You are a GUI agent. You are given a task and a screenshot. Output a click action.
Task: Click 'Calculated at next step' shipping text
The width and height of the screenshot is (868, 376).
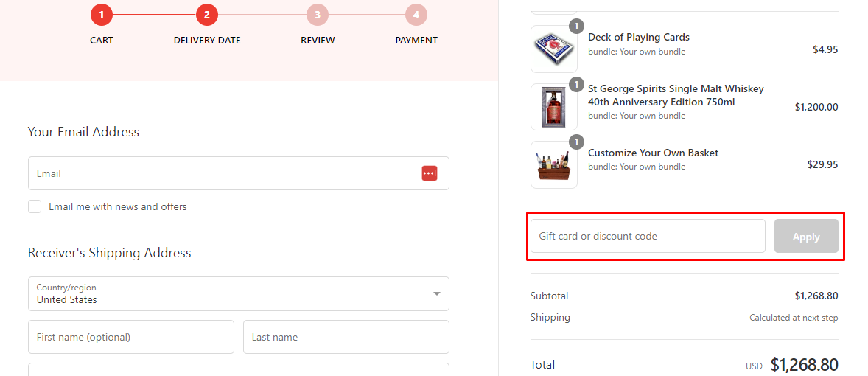[x=794, y=318]
